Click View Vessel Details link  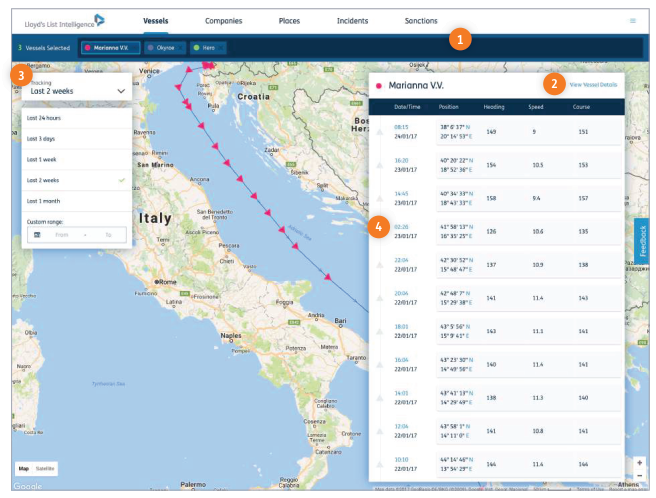coord(593,85)
